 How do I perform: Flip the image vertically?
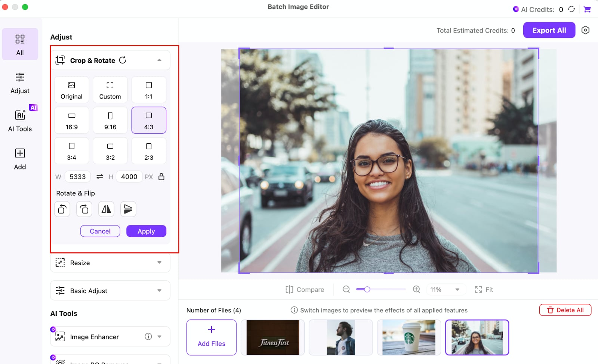[x=128, y=209]
